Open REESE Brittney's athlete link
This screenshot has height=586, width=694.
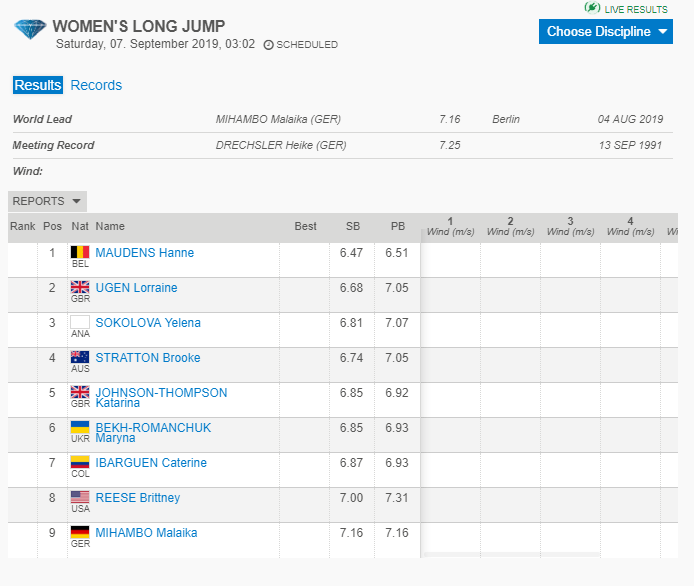click(x=138, y=498)
